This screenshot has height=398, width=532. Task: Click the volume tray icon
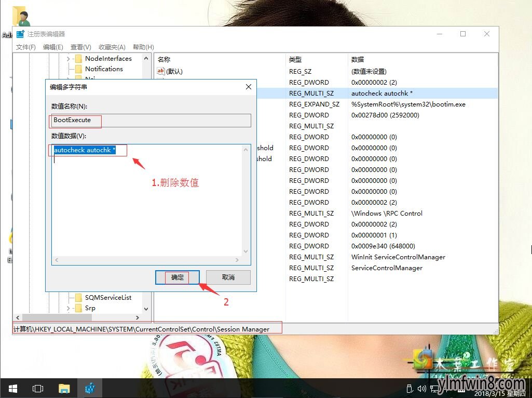(422, 389)
